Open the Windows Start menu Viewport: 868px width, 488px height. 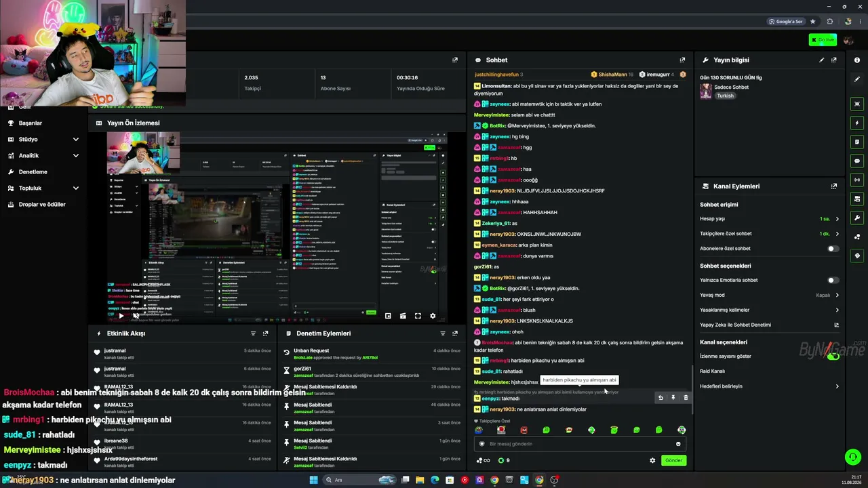pos(313,480)
